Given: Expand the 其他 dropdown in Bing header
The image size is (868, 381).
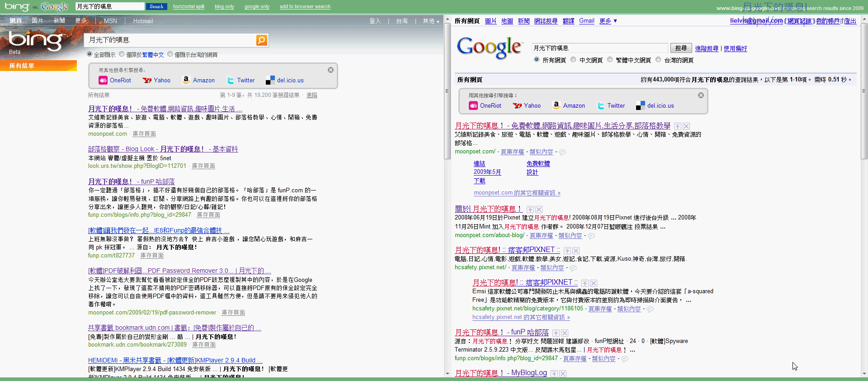Looking at the screenshot, I should pos(431,21).
